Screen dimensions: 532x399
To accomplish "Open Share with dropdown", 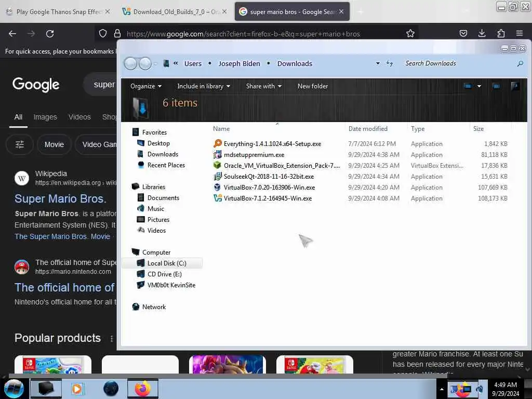I will [263, 86].
